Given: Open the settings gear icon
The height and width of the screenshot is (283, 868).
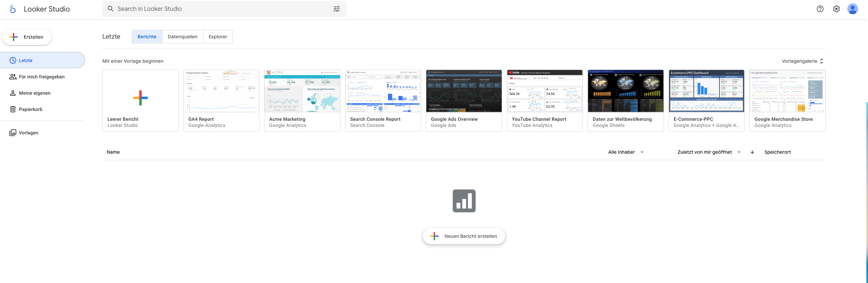Looking at the screenshot, I should click(836, 9).
